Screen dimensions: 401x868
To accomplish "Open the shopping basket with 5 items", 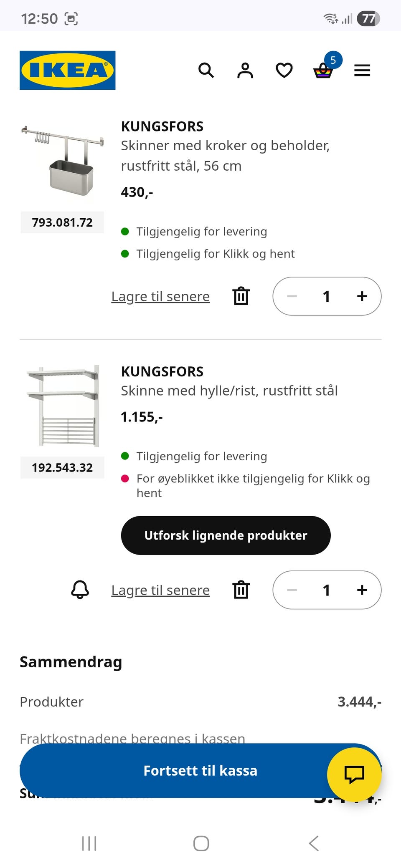I will [323, 71].
